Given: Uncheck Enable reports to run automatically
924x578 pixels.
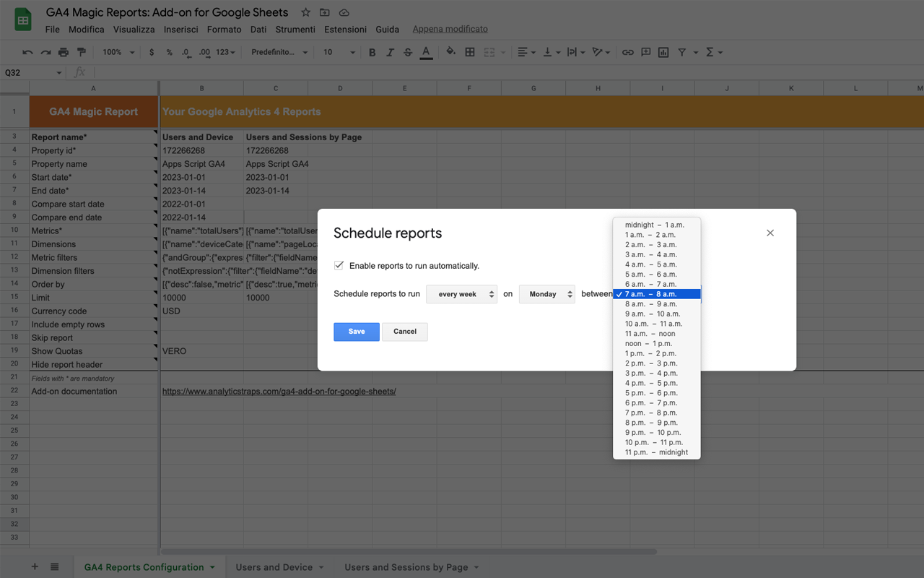Looking at the screenshot, I should click(339, 264).
